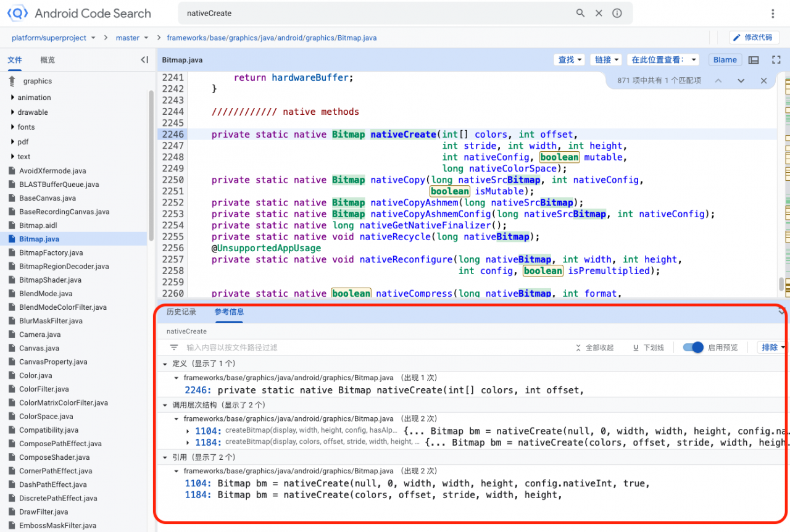Toggle the 下划线 underline option

coord(649,347)
